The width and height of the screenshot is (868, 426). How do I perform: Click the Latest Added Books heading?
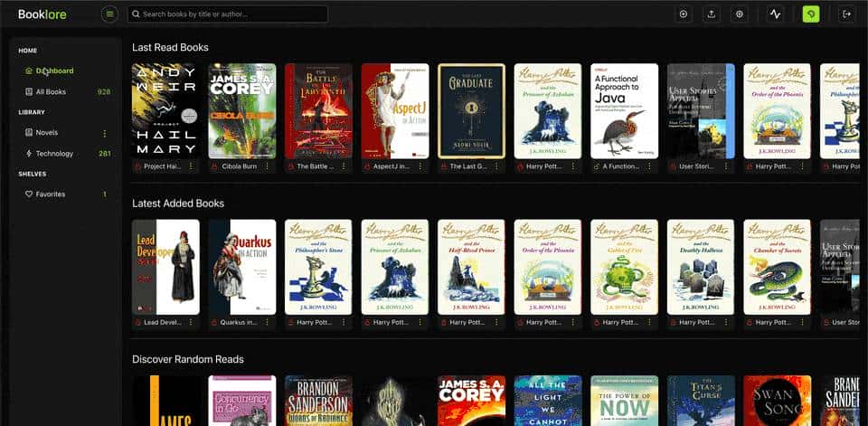pyautogui.click(x=178, y=204)
